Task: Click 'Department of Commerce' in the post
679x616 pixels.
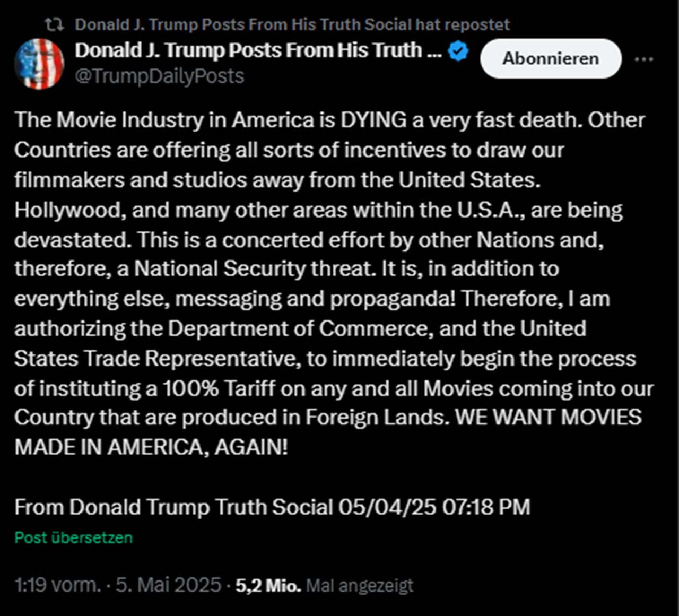Action: 298,328
